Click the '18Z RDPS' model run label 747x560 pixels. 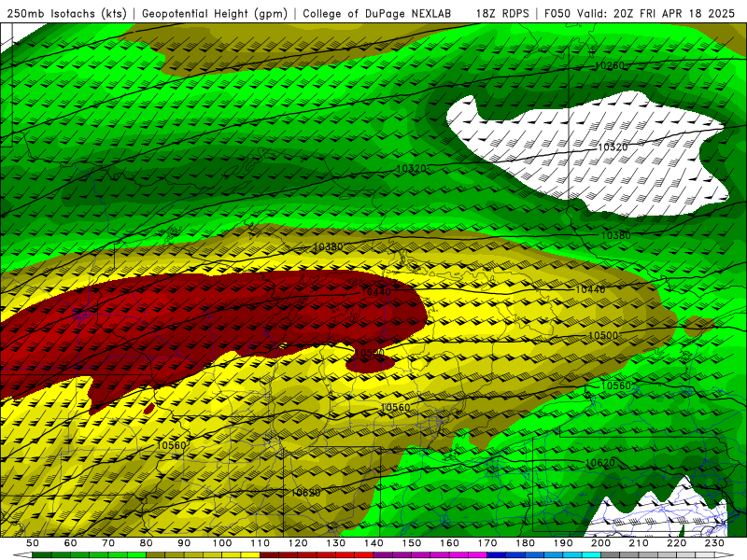pyautogui.click(x=502, y=13)
